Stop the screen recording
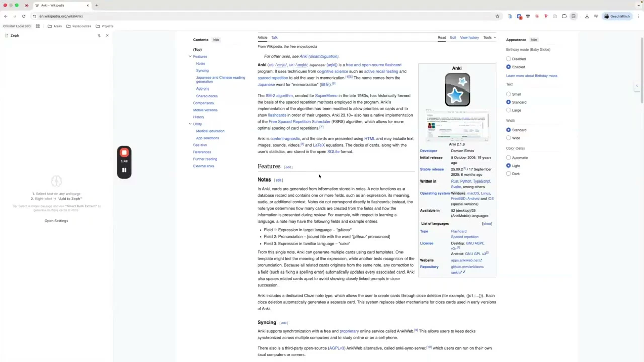This screenshot has height=362, width=644. click(124, 153)
